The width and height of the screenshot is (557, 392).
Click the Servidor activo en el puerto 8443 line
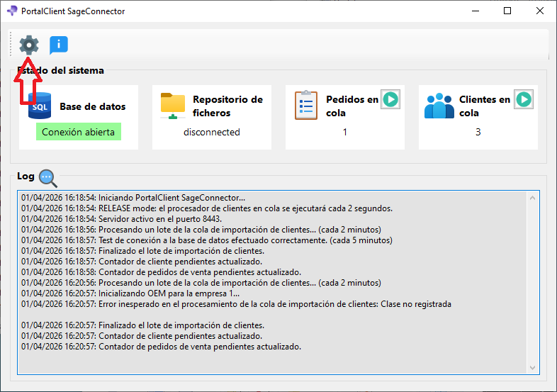coord(121,219)
